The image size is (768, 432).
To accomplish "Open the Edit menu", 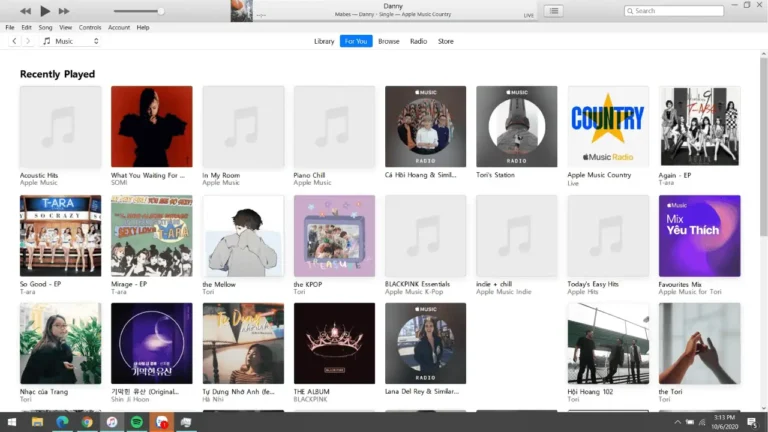I will point(26,27).
